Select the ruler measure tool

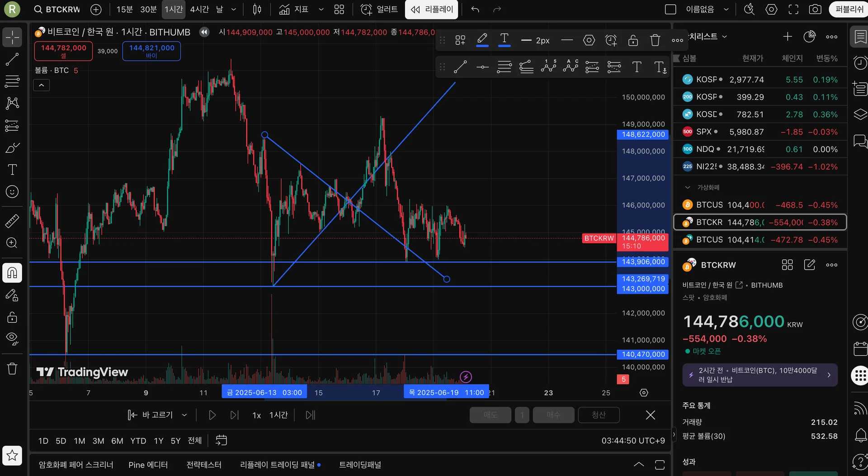pyautogui.click(x=12, y=221)
